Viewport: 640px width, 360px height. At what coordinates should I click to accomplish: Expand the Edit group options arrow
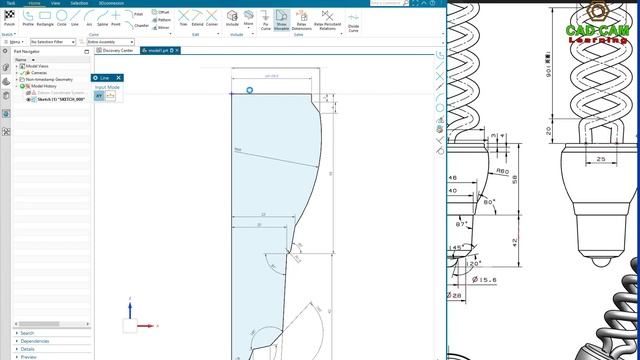(218, 34)
